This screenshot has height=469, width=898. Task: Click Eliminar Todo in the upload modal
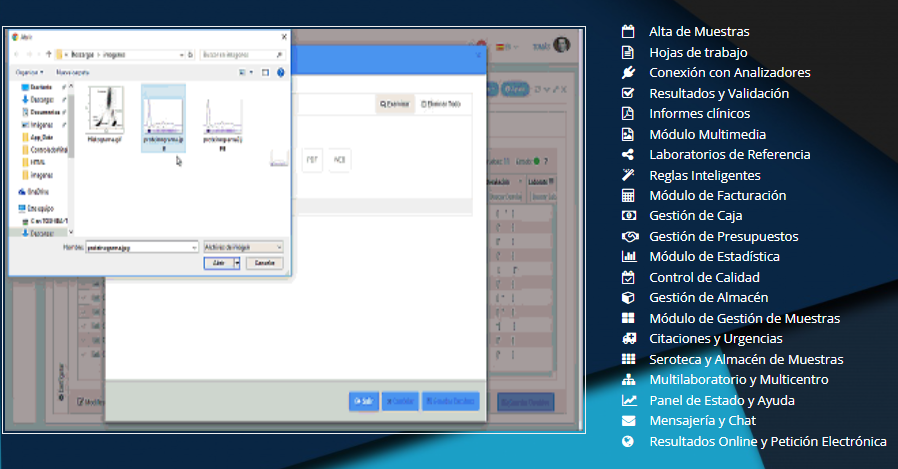(x=441, y=104)
